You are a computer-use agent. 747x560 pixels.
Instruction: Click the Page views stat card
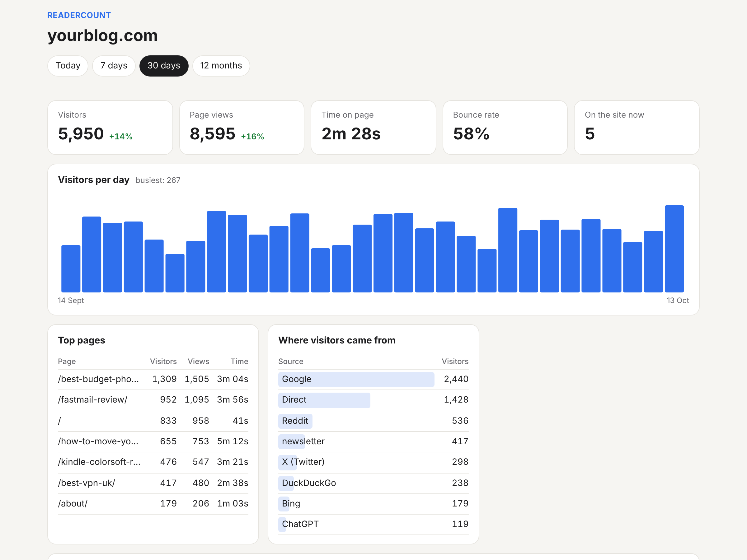[242, 128]
